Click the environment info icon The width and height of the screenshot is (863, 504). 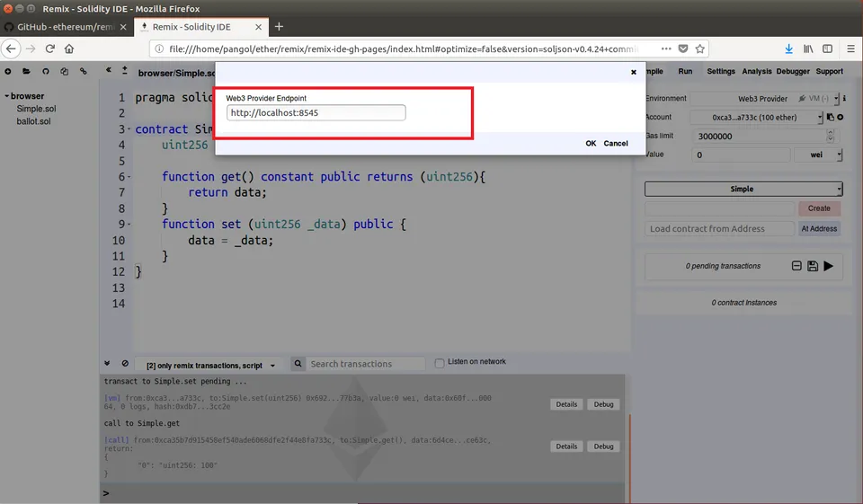[844, 99]
